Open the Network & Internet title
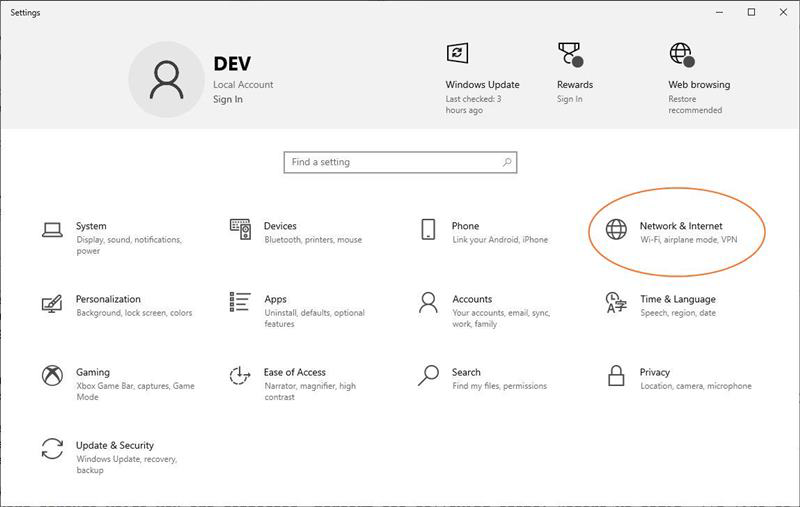Image resolution: width=800 pixels, height=507 pixels. (681, 226)
